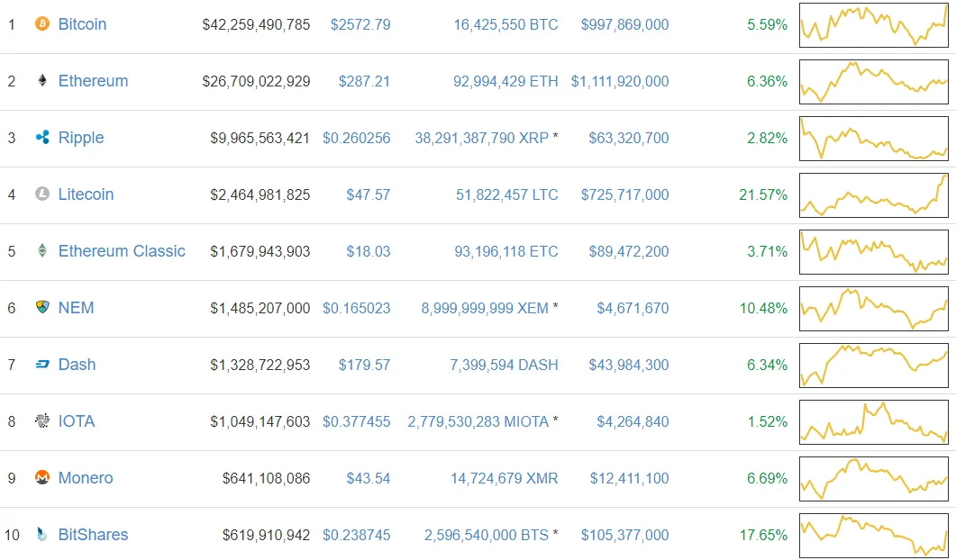
Task: Click supply 92,994,429 ETH
Action: [505, 81]
